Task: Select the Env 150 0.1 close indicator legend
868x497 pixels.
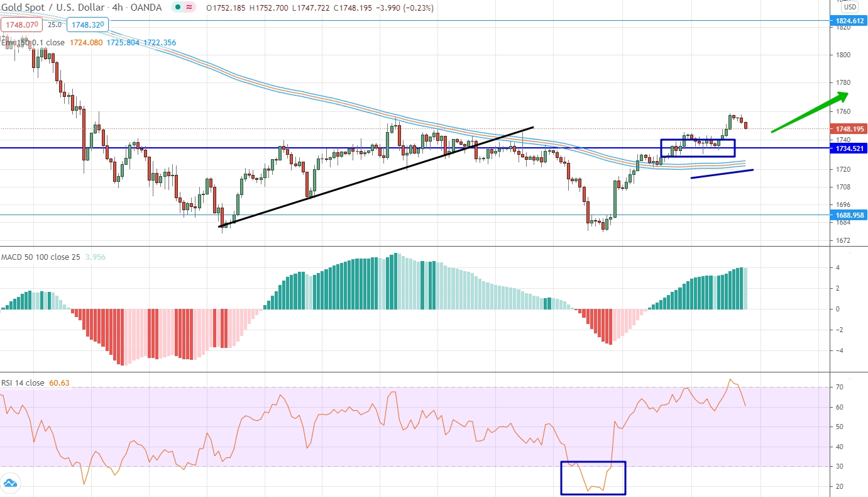Action: 33,43
